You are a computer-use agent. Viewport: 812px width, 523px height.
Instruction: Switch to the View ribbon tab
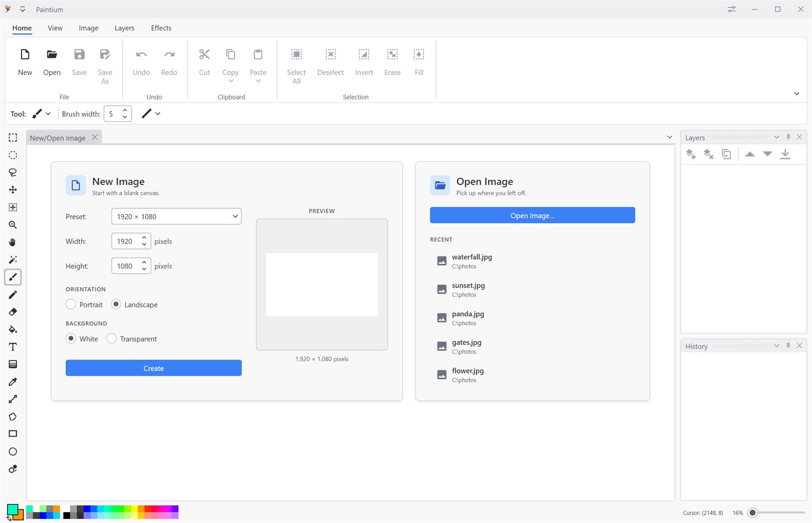55,28
